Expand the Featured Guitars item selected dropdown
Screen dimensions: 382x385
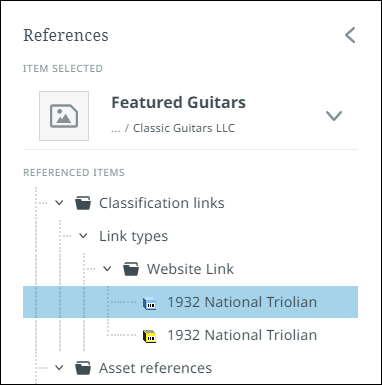334,116
